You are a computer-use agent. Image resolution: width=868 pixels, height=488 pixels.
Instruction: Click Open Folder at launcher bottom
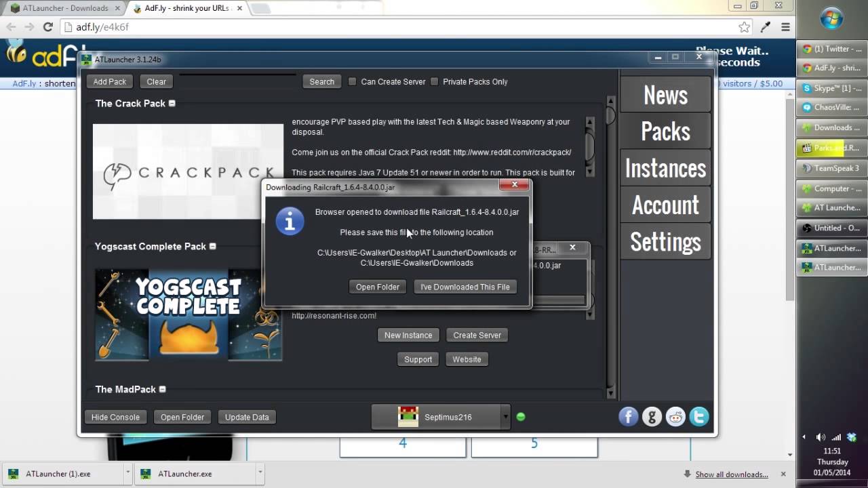click(182, 417)
